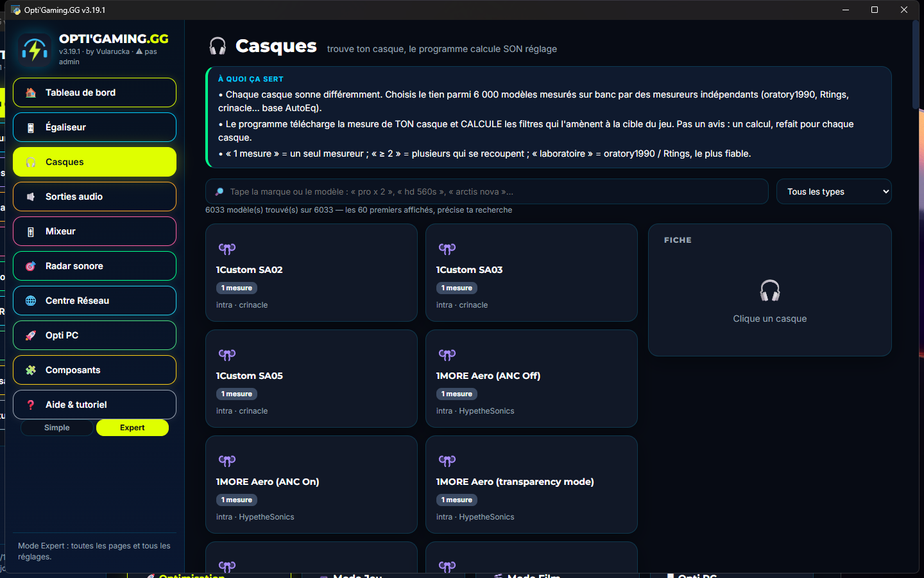Switch to Simple mode

57,428
